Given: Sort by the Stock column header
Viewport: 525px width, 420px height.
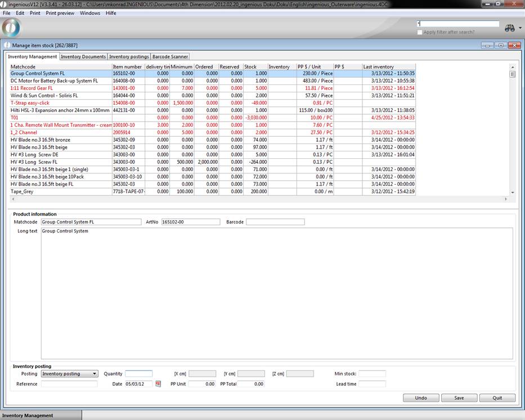Looking at the screenshot, I should click(x=255, y=66).
